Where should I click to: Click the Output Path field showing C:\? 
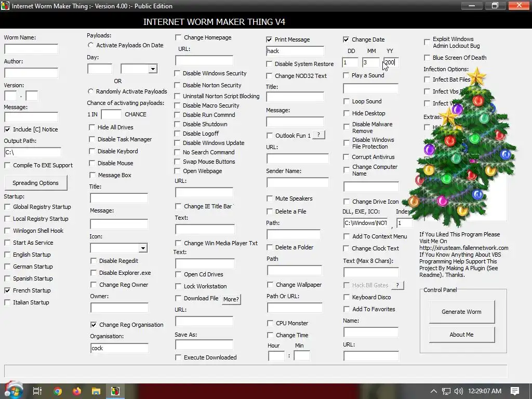pos(33,152)
